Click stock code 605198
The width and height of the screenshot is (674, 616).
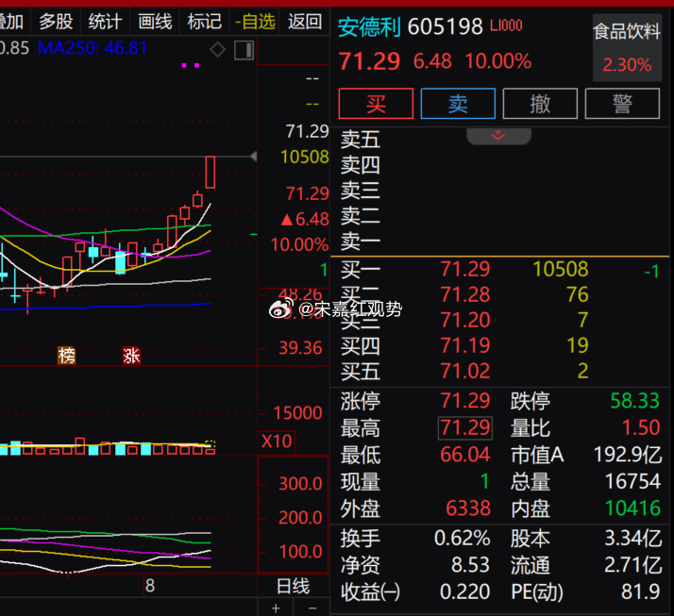pos(446,27)
